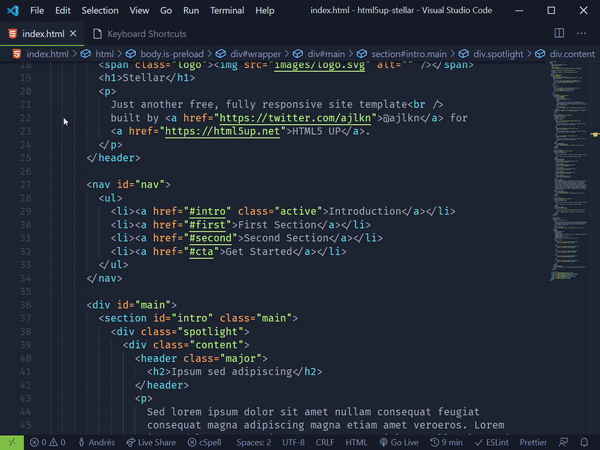Click the #intro href link
Viewport: 600px width, 450px height.
pos(207,211)
